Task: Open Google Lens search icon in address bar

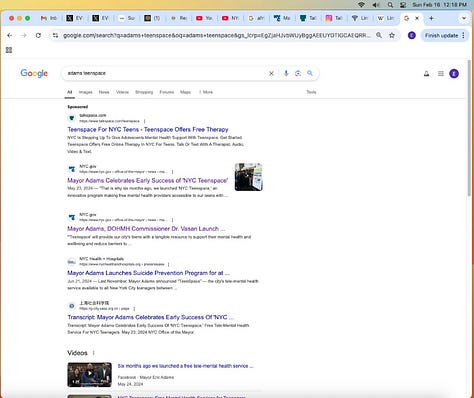Action: point(379,35)
